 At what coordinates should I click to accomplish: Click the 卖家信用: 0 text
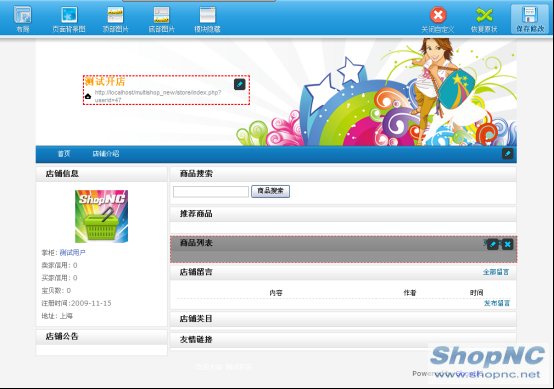tap(59, 265)
